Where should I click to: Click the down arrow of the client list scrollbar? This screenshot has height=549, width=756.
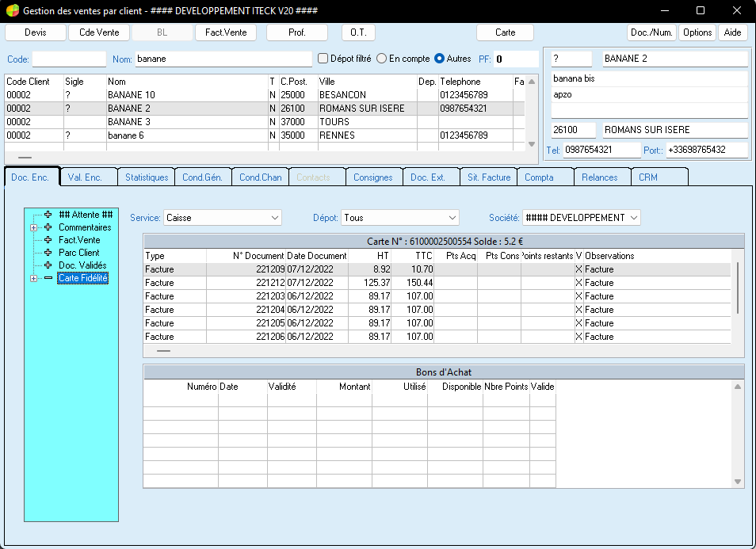[531, 144]
